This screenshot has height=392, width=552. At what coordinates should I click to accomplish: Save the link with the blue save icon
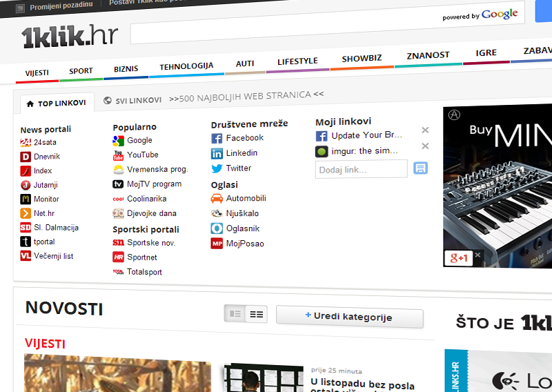coord(420,168)
